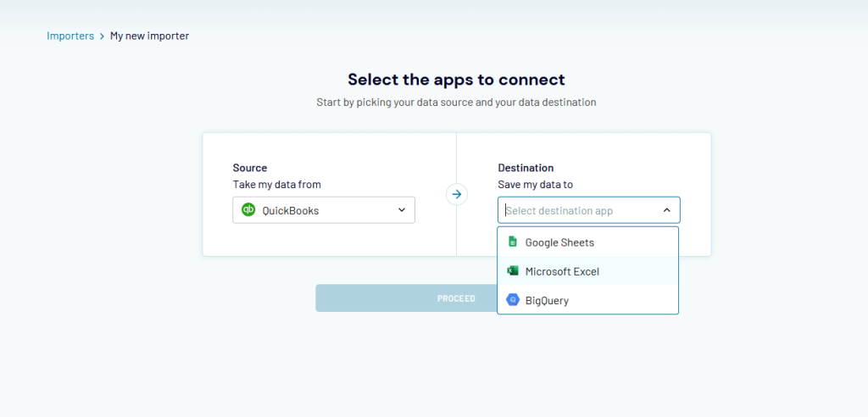Click the Google Sheets icon in list
868x417 pixels.
pos(513,242)
